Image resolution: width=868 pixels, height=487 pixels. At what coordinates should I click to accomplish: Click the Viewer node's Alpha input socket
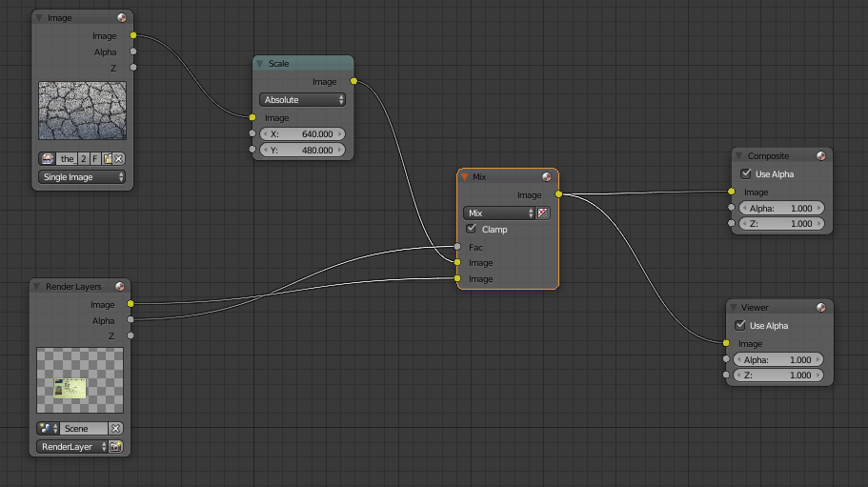pyautogui.click(x=726, y=359)
